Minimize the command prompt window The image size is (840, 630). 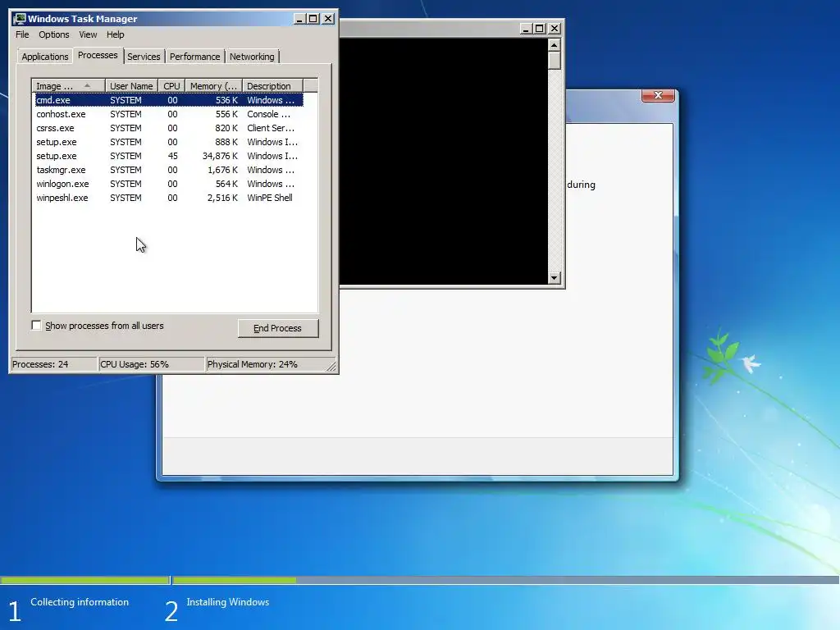tap(526, 29)
